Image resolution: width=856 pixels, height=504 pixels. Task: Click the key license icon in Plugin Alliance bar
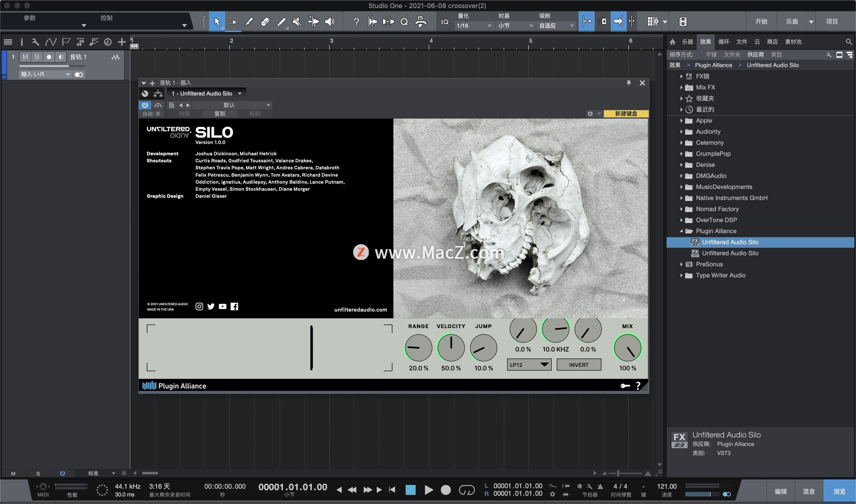(625, 386)
